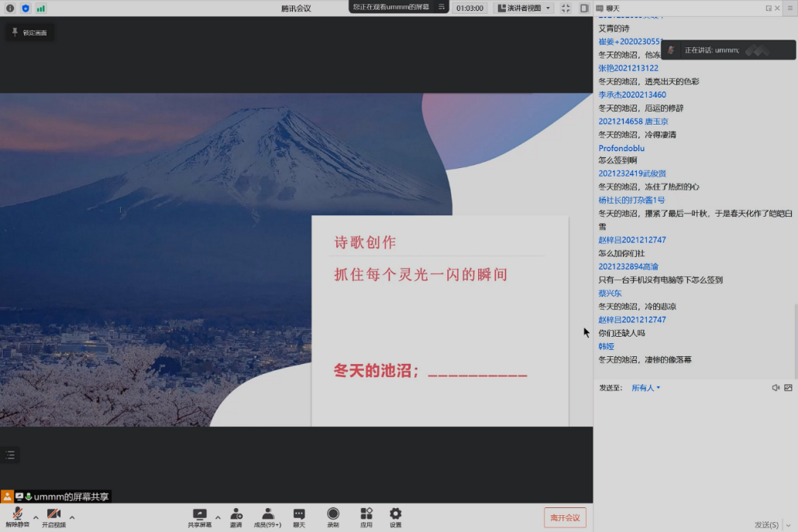Start recording with 录制 button
Image resolution: width=798 pixels, height=532 pixels.
[x=333, y=517]
